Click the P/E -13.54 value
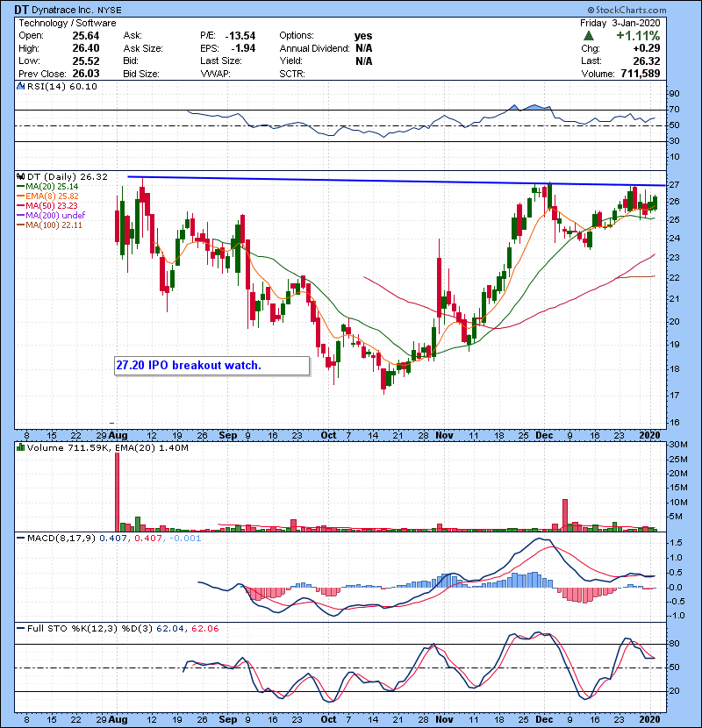The width and height of the screenshot is (702, 728). click(240, 36)
